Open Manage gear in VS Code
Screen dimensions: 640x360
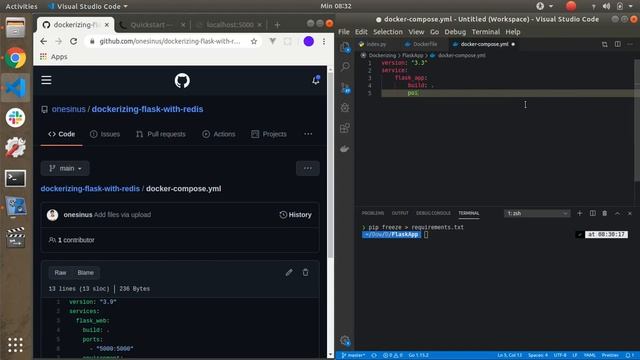[x=345, y=340]
